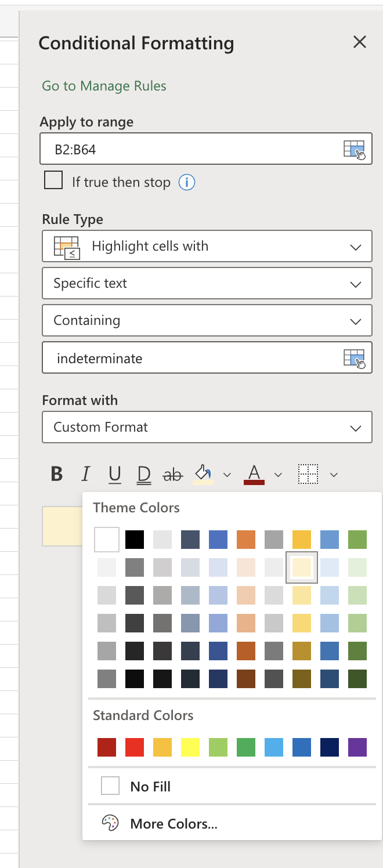Apply double underline formatting
Screen dimensions: 383x868
pyautogui.click(x=143, y=474)
